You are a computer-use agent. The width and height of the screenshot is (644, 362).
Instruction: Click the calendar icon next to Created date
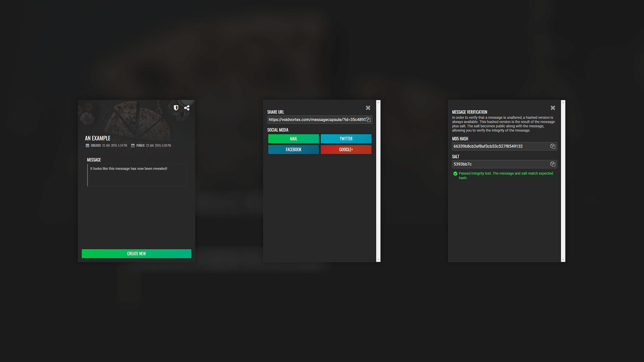(x=87, y=145)
